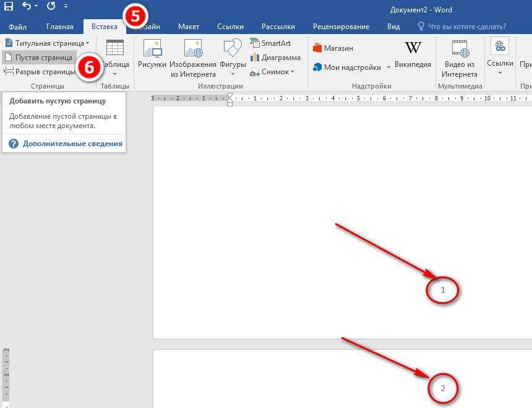Click the blank page icon beside Пустая страница
The image size is (532, 408).
[x=9, y=57]
